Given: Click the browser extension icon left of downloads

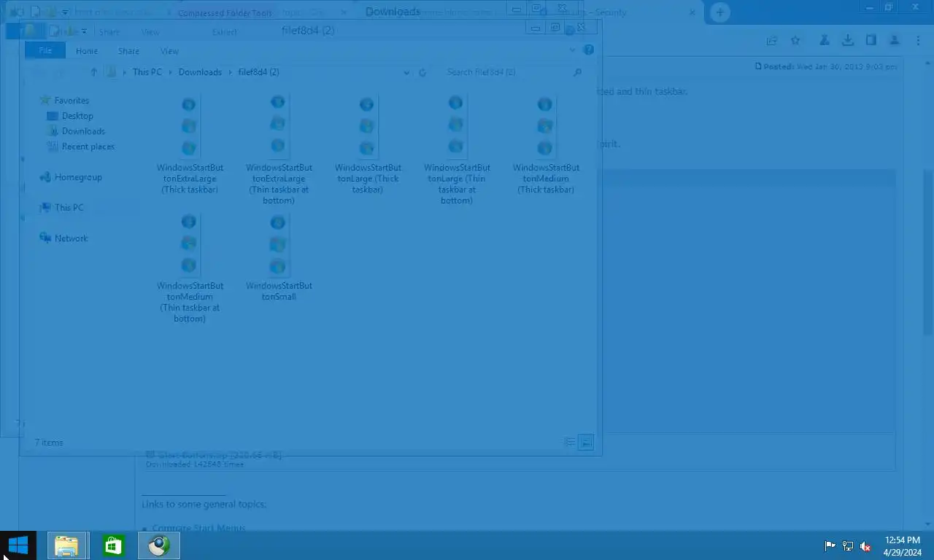Looking at the screenshot, I should click(824, 40).
